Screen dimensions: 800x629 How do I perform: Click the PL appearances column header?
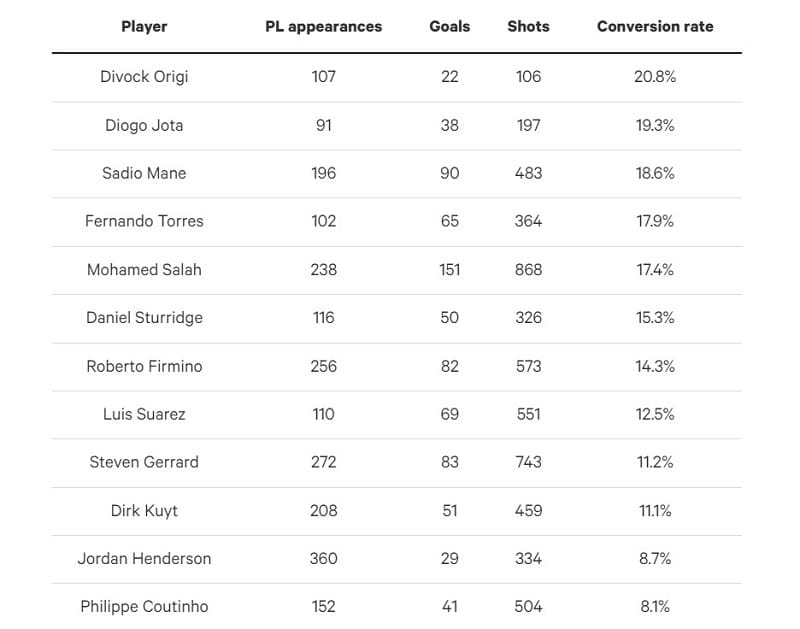323,26
